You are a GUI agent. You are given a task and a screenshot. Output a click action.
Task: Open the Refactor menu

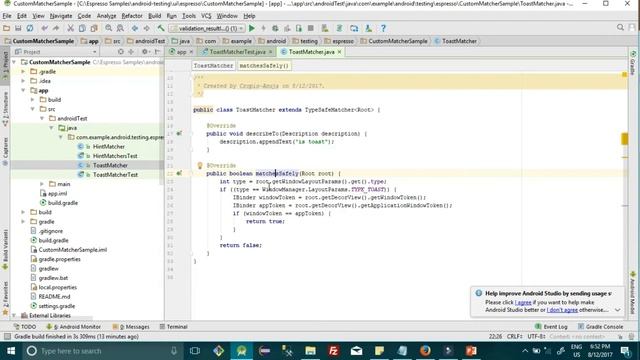[132, 16]
